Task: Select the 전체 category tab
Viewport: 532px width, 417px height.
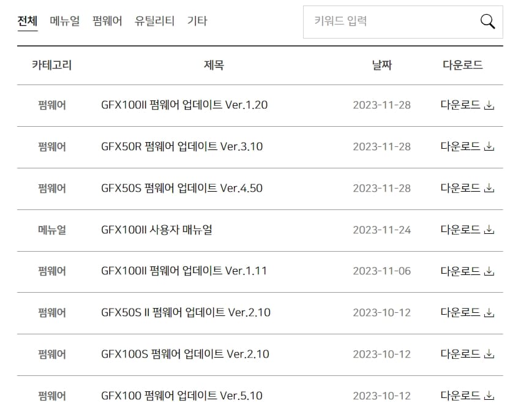Action: tap(26, 20)
